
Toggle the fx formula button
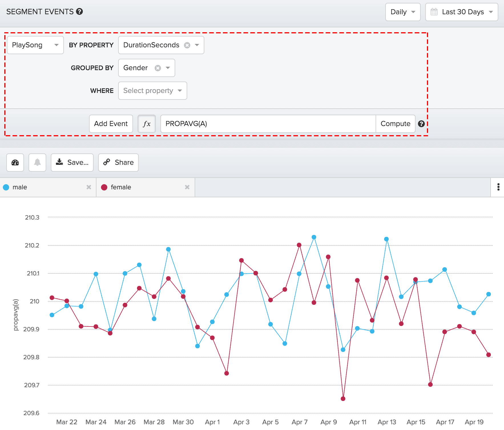point(147,124)
